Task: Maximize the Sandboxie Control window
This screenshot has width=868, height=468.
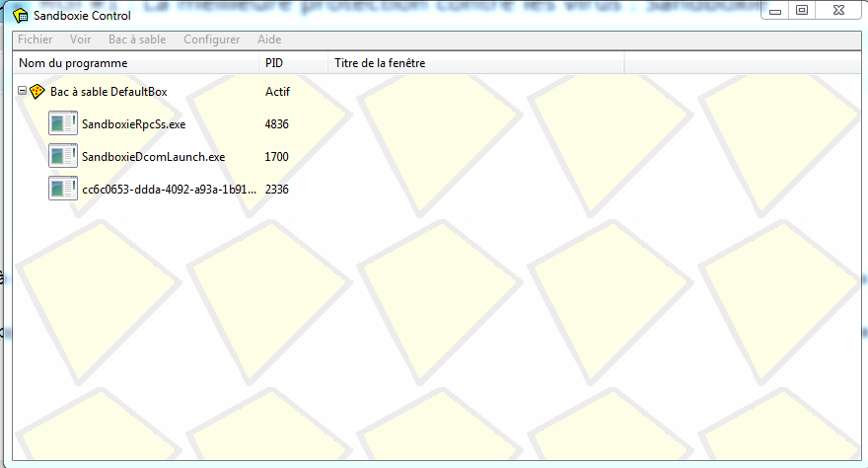Action: [802, 11]
